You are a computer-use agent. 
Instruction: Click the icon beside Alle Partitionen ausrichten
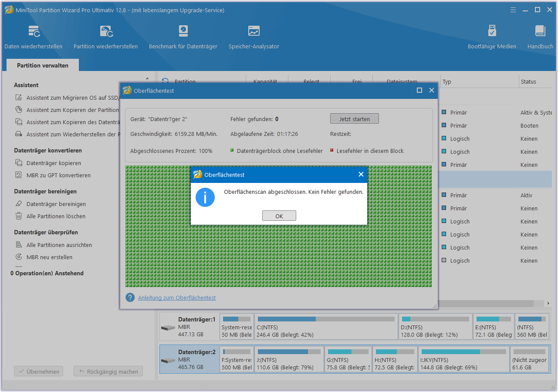pyautogui.click(x=19, y=244)
